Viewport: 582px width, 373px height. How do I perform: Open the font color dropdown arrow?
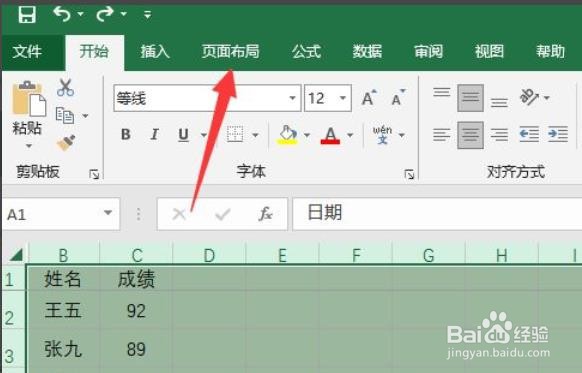(350, 135)
